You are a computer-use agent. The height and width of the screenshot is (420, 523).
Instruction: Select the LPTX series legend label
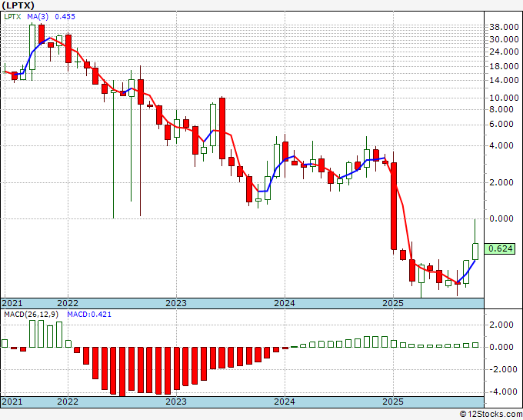point(12,17)
